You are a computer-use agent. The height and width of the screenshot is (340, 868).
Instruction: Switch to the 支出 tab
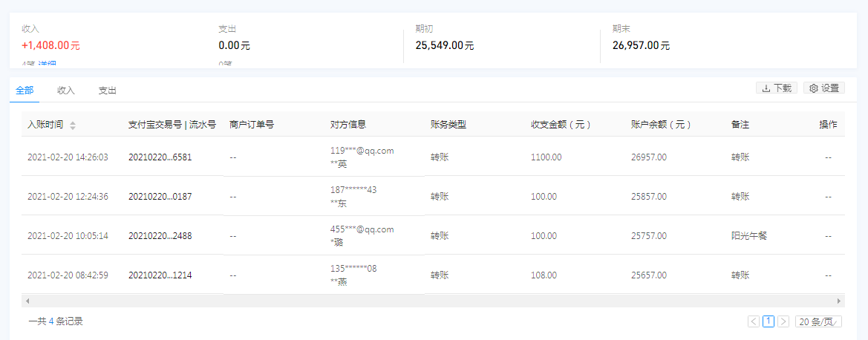coord(108,91)
